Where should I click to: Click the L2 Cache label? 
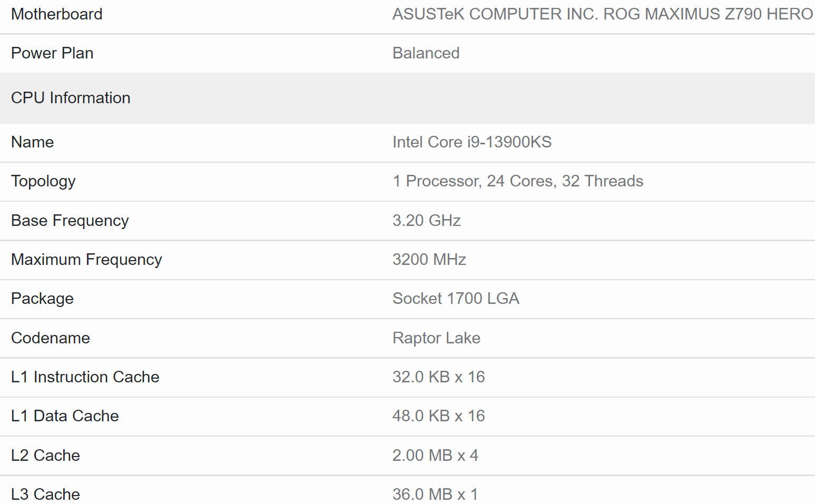tap(45, 456)
